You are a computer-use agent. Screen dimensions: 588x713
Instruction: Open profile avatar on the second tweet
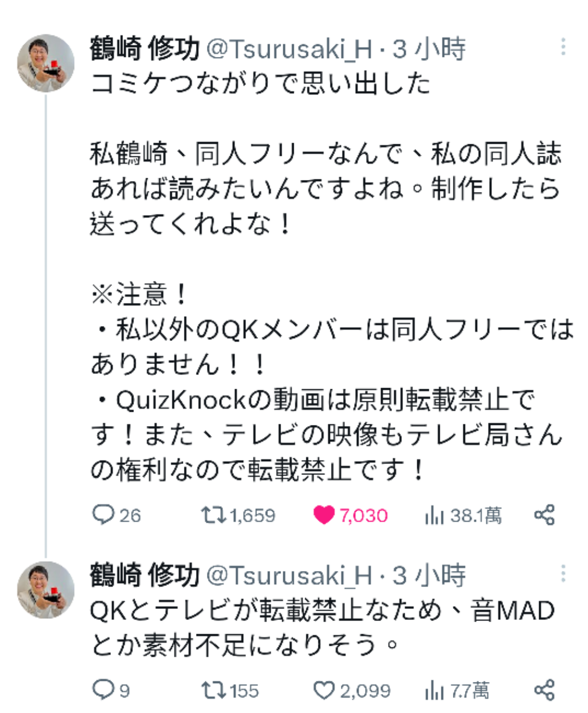[x=46, y=589]
